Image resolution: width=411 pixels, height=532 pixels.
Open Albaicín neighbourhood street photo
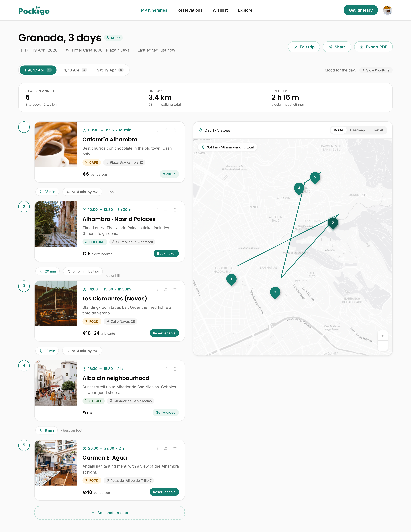coord(56,383)
